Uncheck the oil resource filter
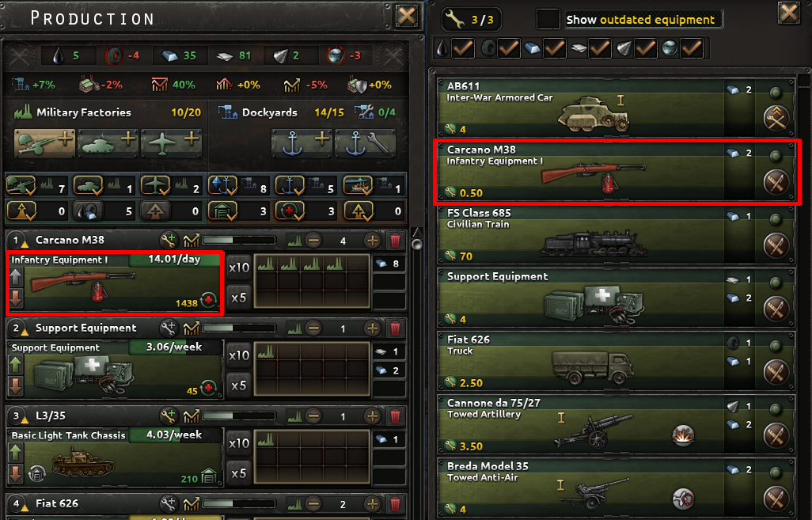The width and height of the screenshot is (812, 520). 463,48
